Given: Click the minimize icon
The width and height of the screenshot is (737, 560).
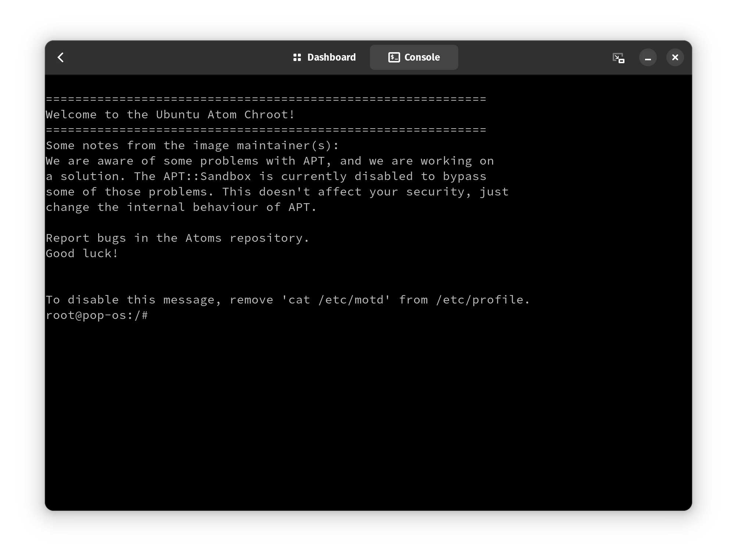Looking at the screenshot, I should [x=648, y=57].
